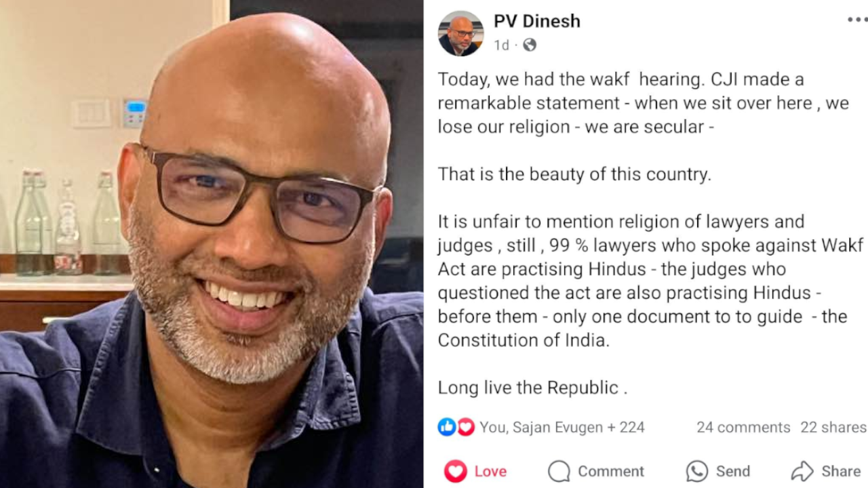Click the blue thumbs-up reaction icon
868x488 pixels.
(447, 427)
